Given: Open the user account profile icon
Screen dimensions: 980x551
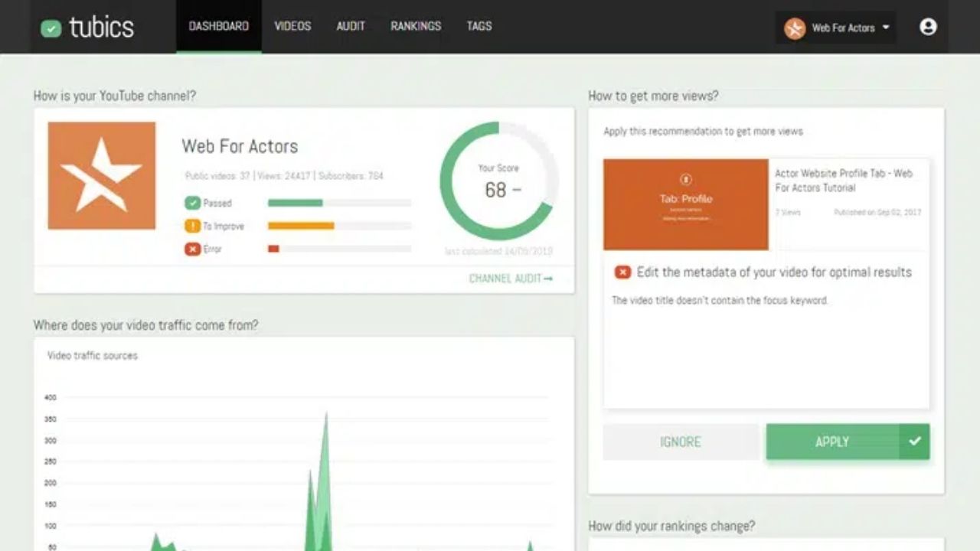Looking at the screenshot, I should [928, 27].
